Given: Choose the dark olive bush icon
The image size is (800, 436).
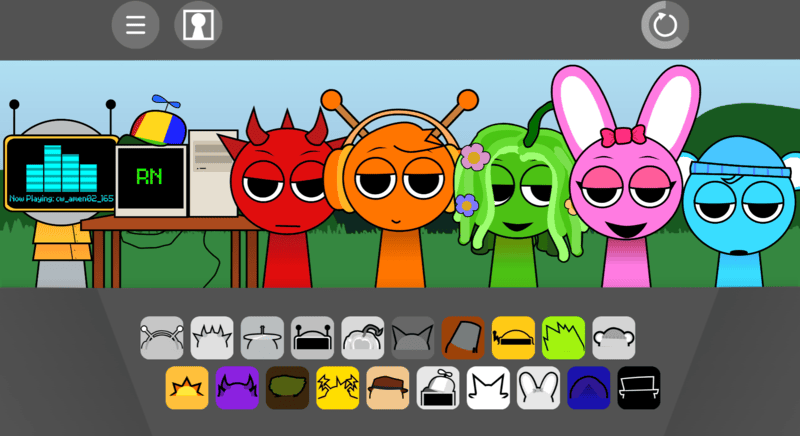Looking at the screenshot, I should click(287, 388).
